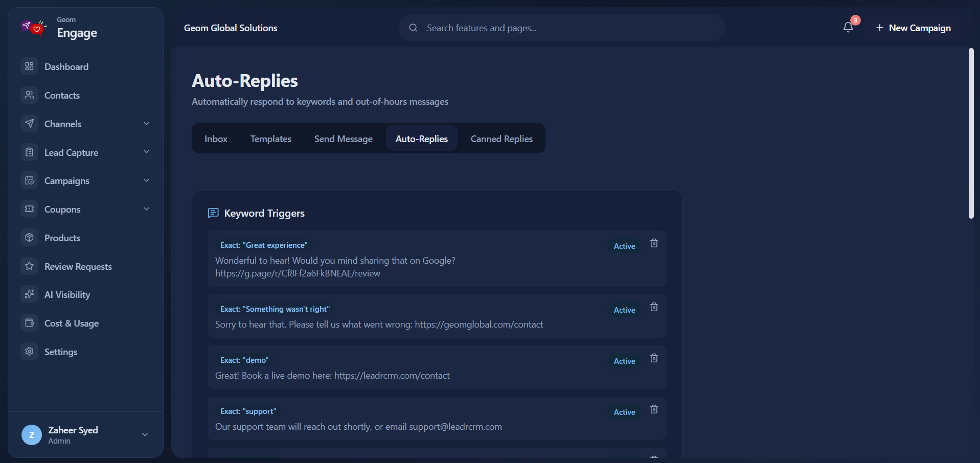Image resolution: width=980 pixels, height=463 pixels.
Task: Click the Campaigns calendar-clock icon
Action: coord(30,180)
